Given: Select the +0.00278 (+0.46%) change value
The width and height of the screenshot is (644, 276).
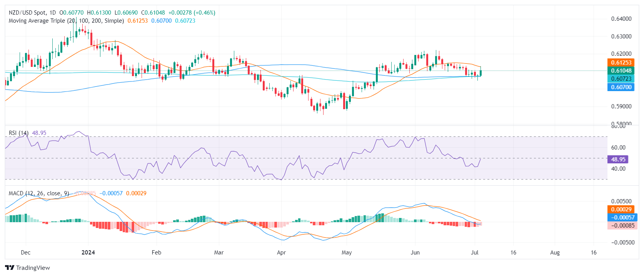Looking at the screenshot, I should pyautogui.click(x=192, y=13).
